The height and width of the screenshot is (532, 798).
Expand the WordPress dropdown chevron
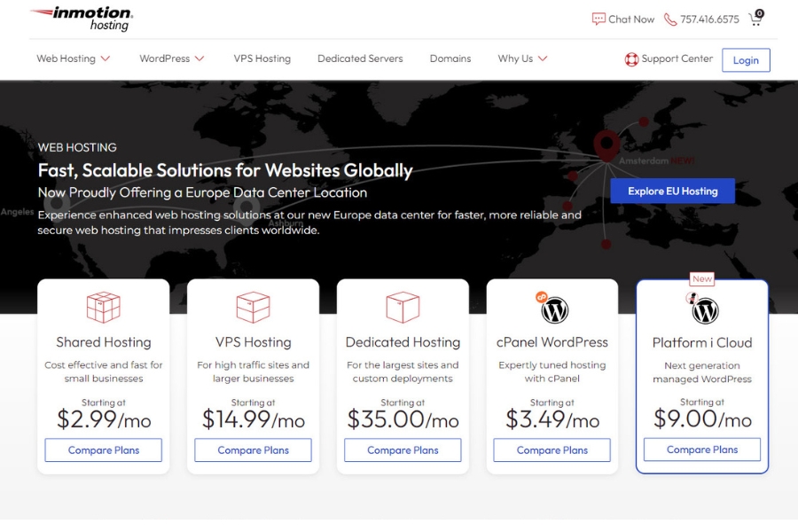[x=199, y=59]
